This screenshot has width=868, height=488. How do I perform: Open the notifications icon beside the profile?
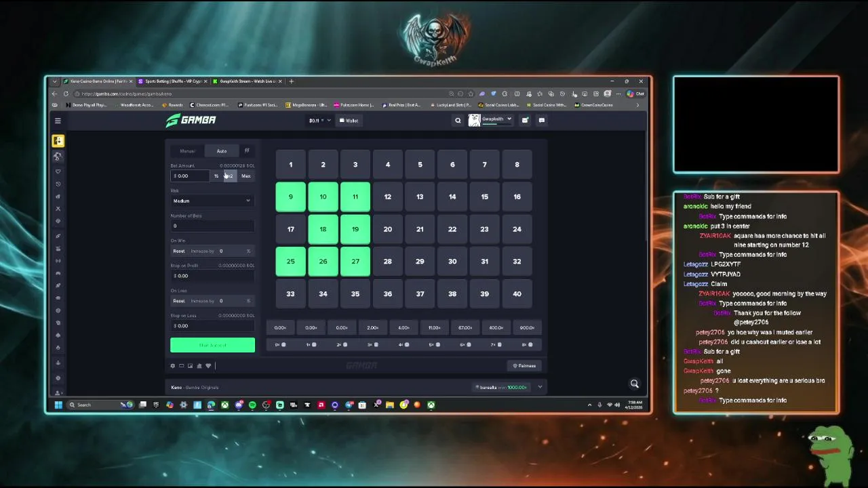coord(525,120)
